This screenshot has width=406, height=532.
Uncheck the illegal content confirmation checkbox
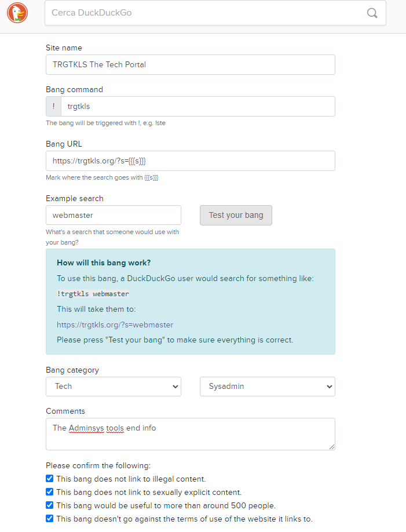pos(49,479)
